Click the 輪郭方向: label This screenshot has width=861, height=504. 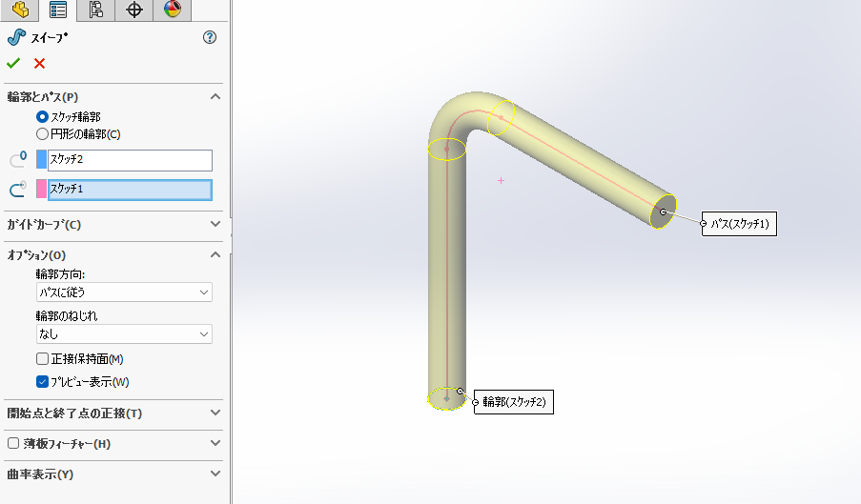point(60,273)
